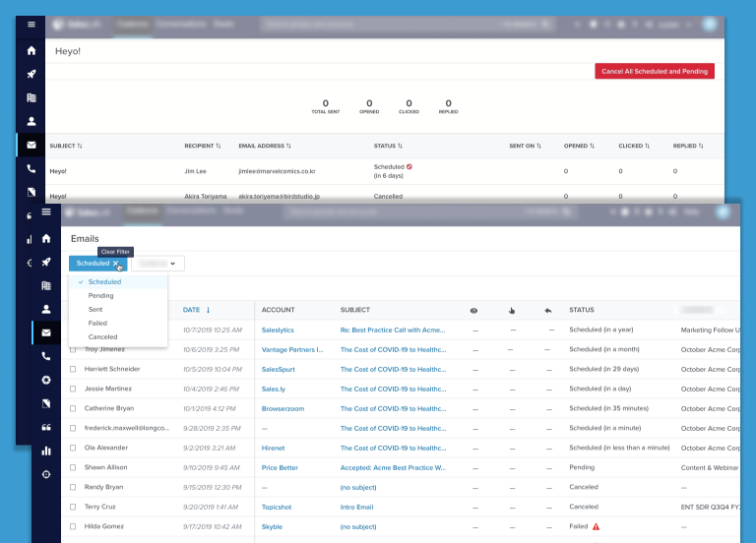Image resolution: width=756 pixels, height=543 pixels.
Task: Open the bar chart Analytics icon in front sidebar
Action: tap(46, 451)
